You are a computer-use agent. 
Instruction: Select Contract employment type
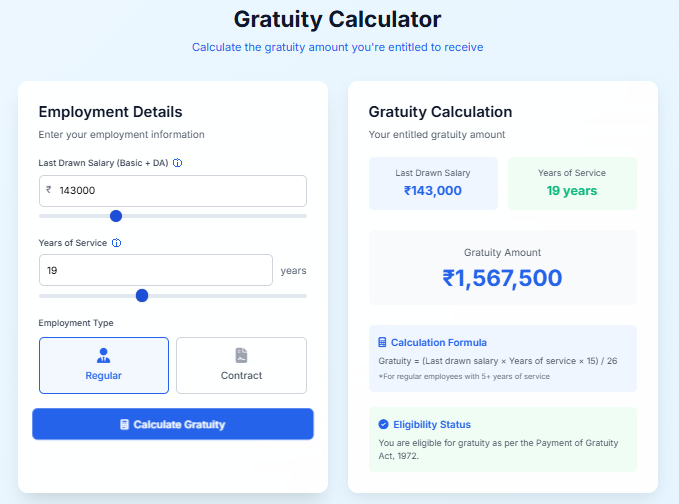(x=241, y=366)
